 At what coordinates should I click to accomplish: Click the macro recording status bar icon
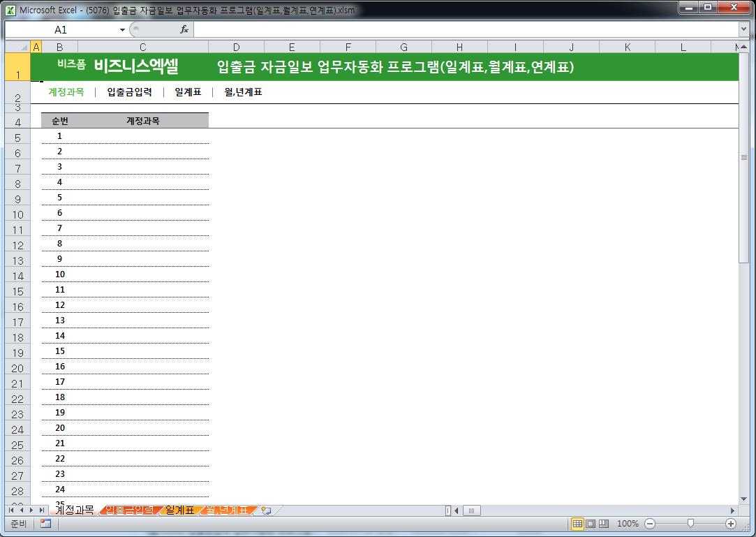pos(45,524)
